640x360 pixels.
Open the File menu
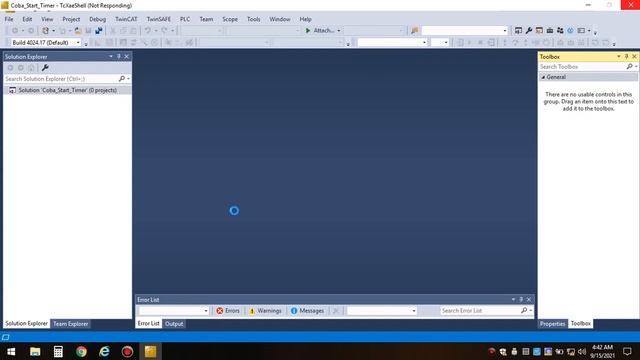(9, 19)
